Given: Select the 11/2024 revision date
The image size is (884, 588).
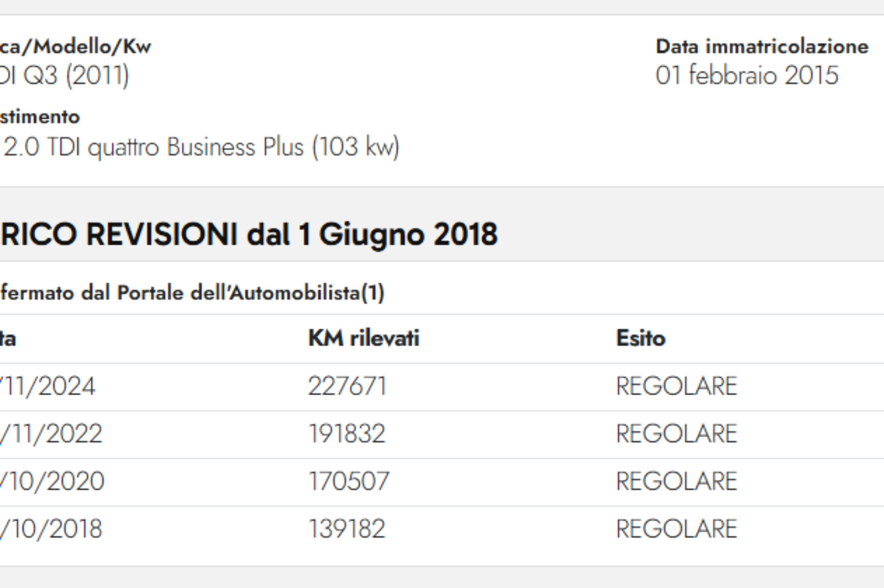Looking at the screenshot, I should point(48,386).
